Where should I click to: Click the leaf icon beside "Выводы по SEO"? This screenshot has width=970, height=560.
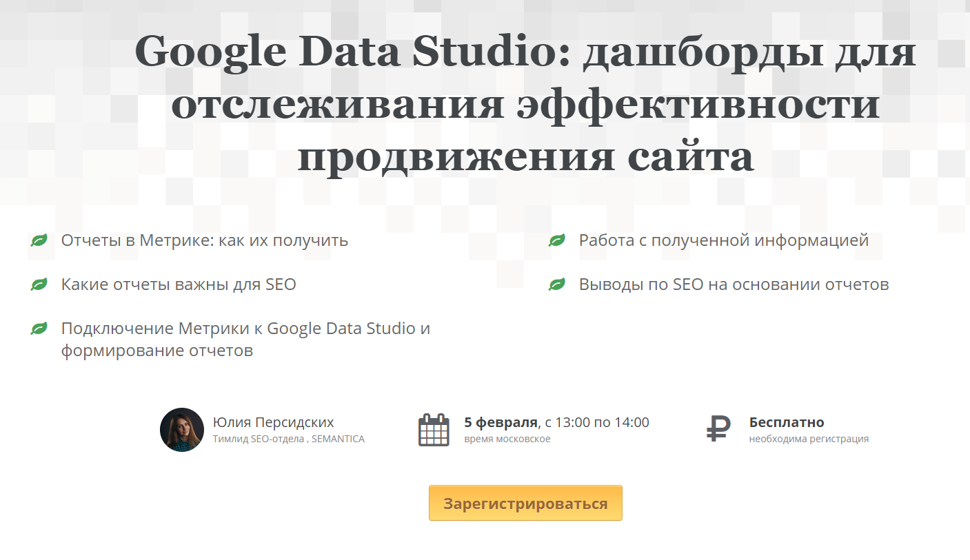point(557,284)
